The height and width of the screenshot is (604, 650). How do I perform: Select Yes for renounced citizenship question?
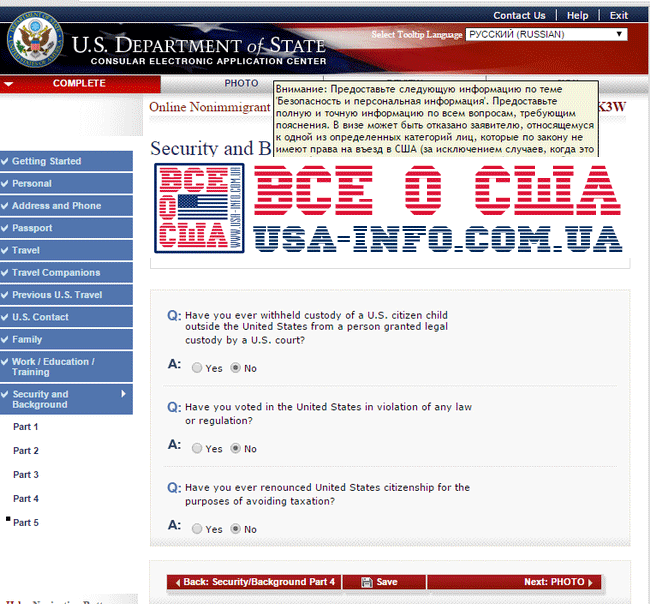pos(197,529)
